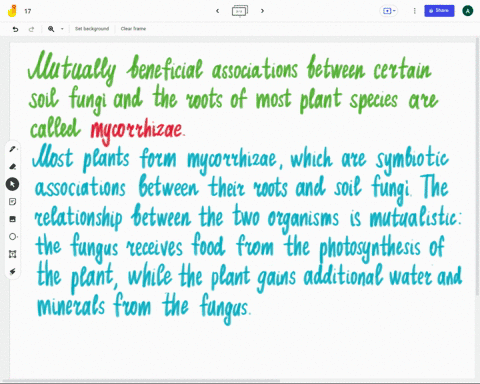480x384 pixels.
Task: Go to the previous frame
Action: pyautogui.click(x=218, y=11)
